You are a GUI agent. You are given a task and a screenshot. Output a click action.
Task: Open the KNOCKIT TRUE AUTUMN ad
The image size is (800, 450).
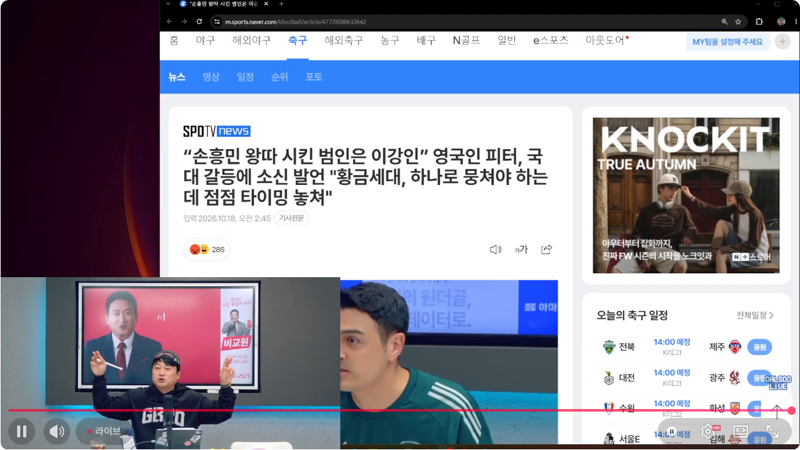pos(686,195)
